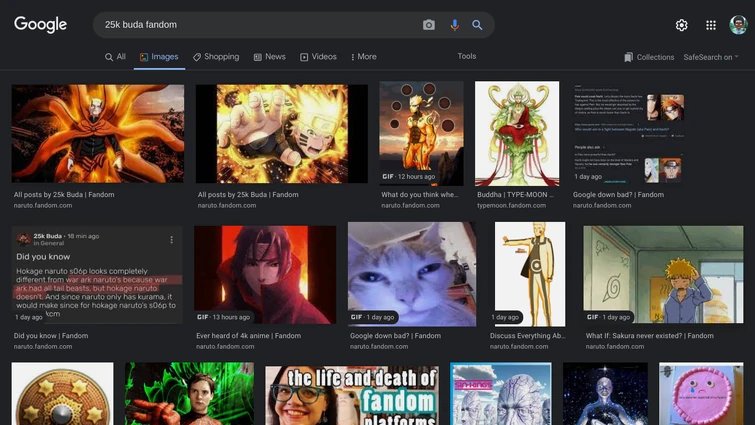The width and height of the screenshot is (755, 425).
Task: Open the search Tools options
Action: [467, 56]
